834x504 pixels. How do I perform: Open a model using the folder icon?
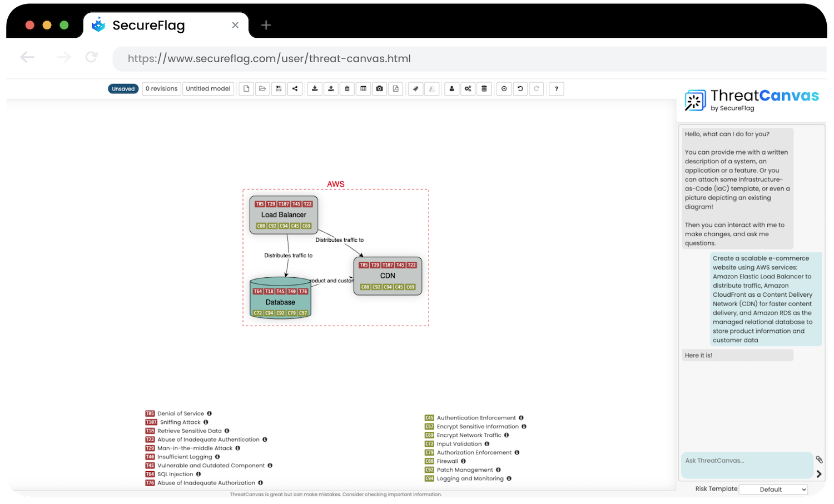[x=262, y=89]
